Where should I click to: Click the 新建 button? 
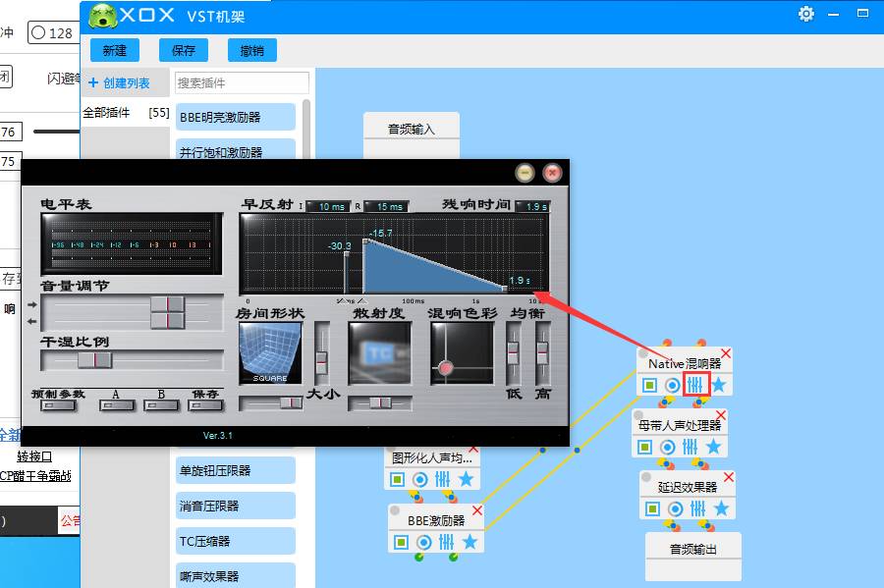coord(115,51)
